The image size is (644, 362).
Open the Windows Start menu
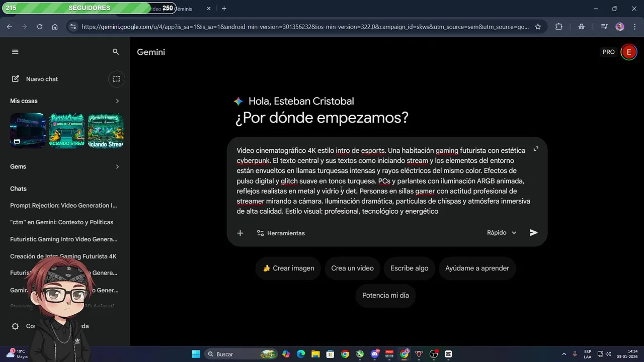click(x=196, y=354)
